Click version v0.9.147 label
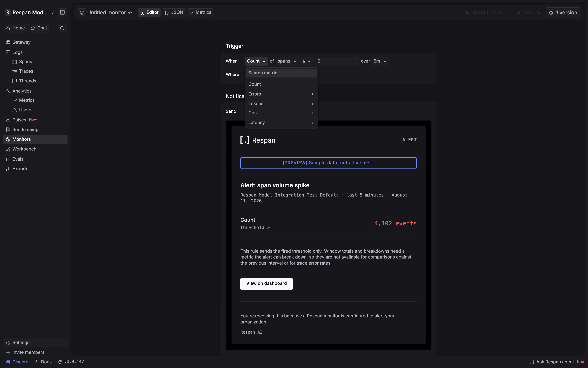Image resolution: width=588 pixels, height=368 pixels. pyautogui.click(x=74, y=362)
